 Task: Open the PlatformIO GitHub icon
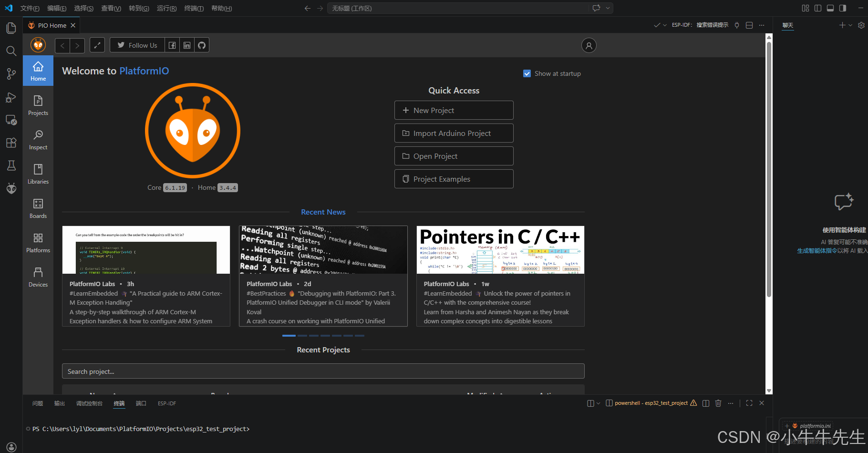202,45
